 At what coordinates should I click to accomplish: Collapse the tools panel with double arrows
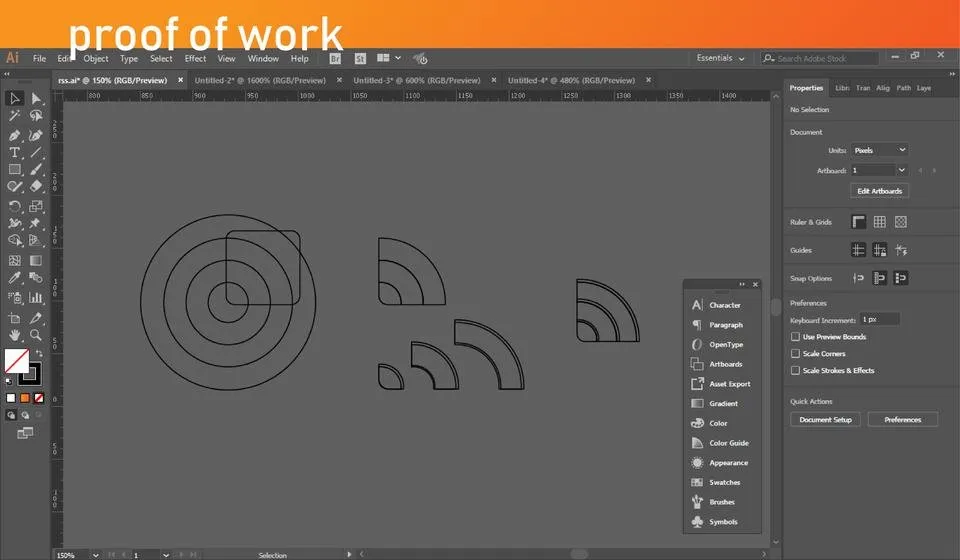[x=7, y=73]
